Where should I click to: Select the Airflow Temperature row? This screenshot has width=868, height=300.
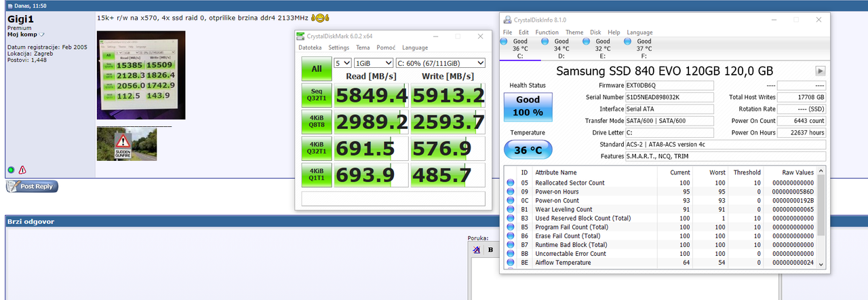[x=660, y=262]
